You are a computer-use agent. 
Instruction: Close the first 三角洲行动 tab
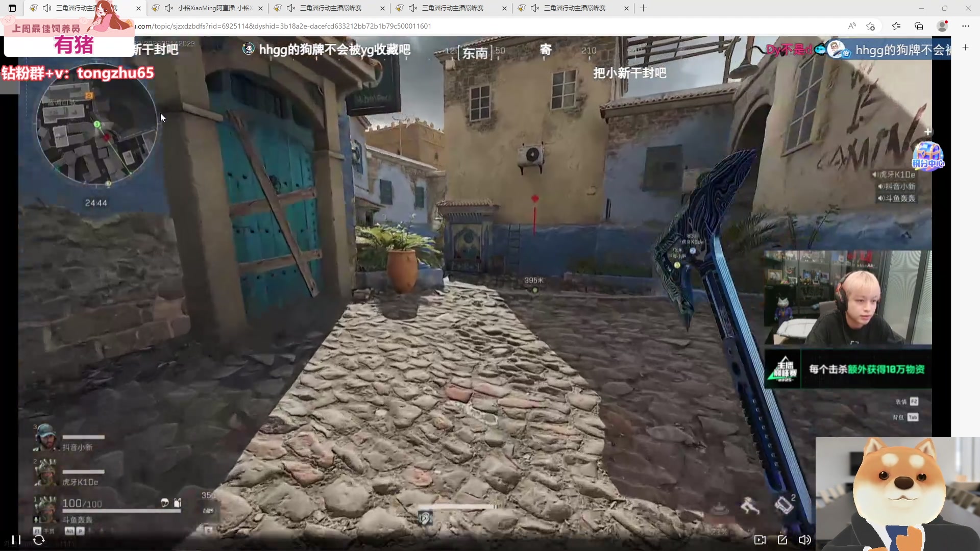pyautogui.click(x=138, y=8)
